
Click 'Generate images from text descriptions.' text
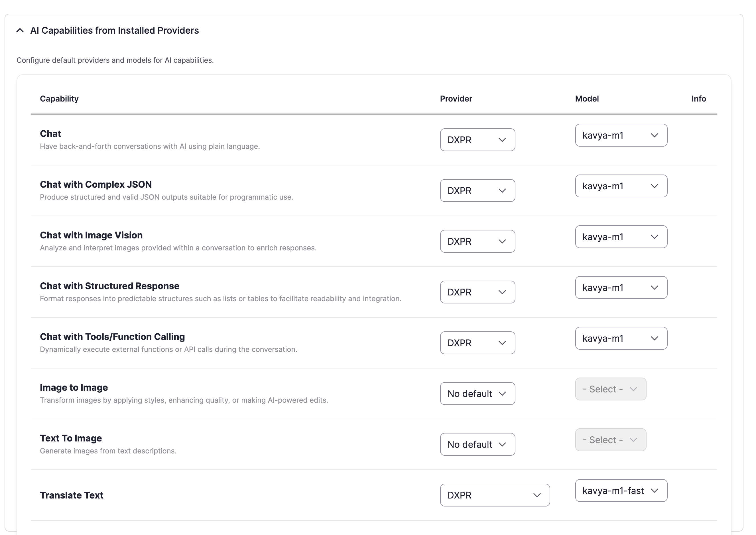[108, 451]
